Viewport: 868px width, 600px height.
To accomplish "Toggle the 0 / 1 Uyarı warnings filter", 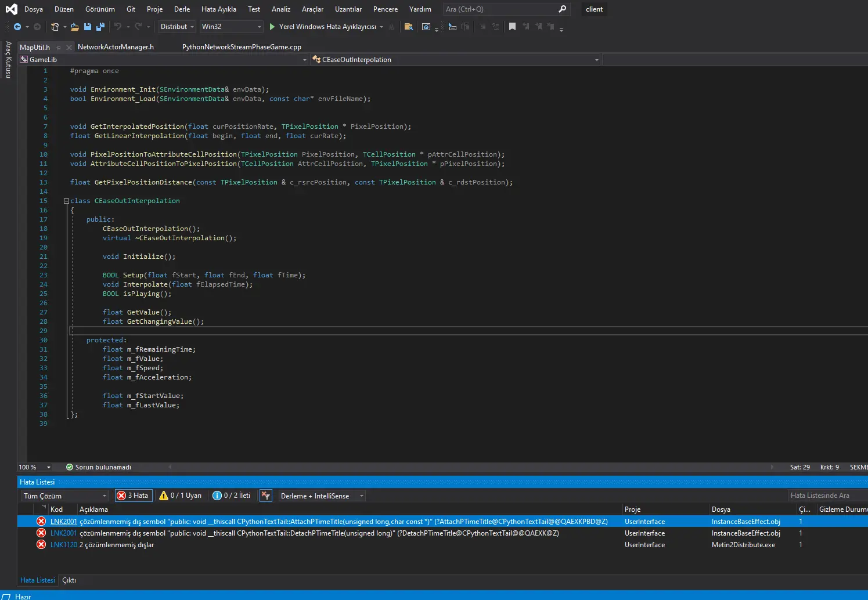I will tap(181, 496).
